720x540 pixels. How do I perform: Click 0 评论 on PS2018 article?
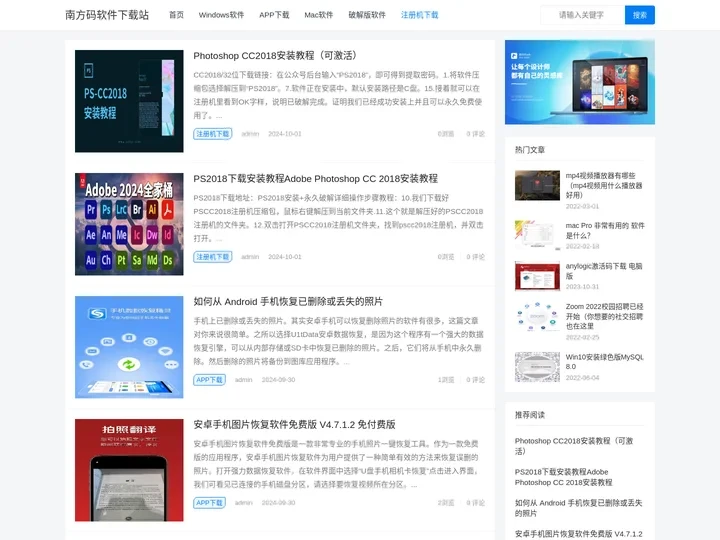475,257
